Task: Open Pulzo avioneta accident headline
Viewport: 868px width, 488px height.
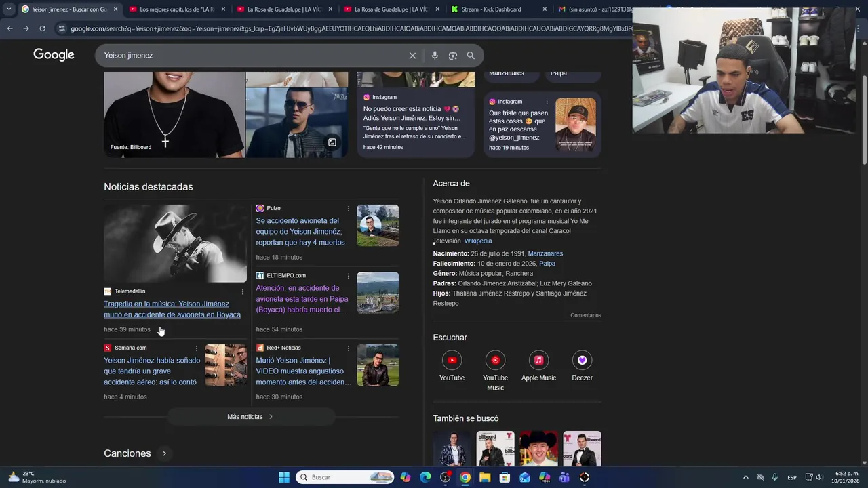Action: pyautogui.click(x=300, y=232)
